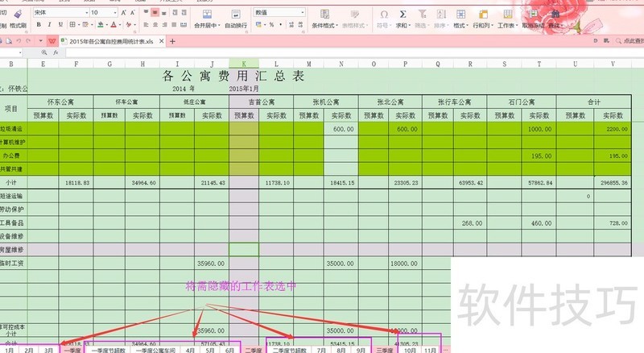Viewport: 644px width, 353px height.
Task: Switch to sheet tab 一季度
Action: click(72, 350)
